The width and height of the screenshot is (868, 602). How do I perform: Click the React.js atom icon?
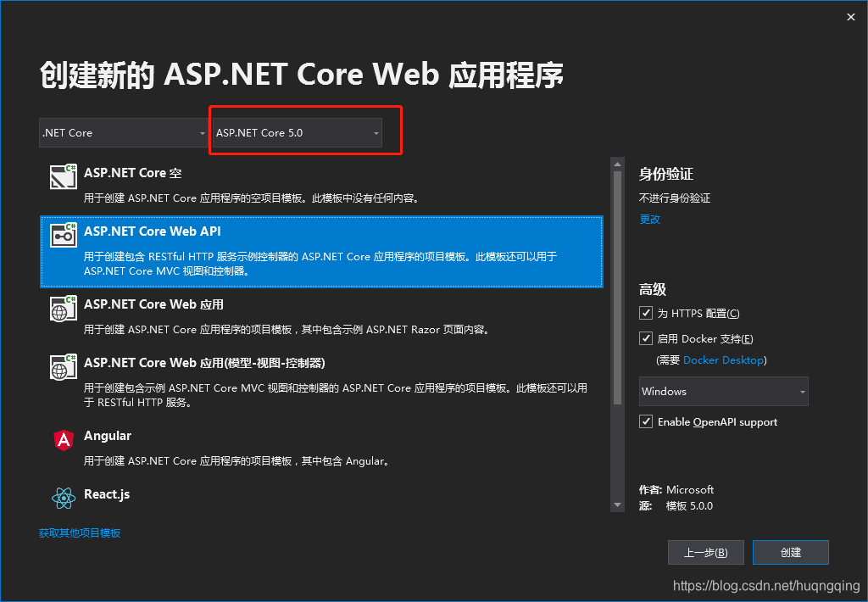click(64, 498)
